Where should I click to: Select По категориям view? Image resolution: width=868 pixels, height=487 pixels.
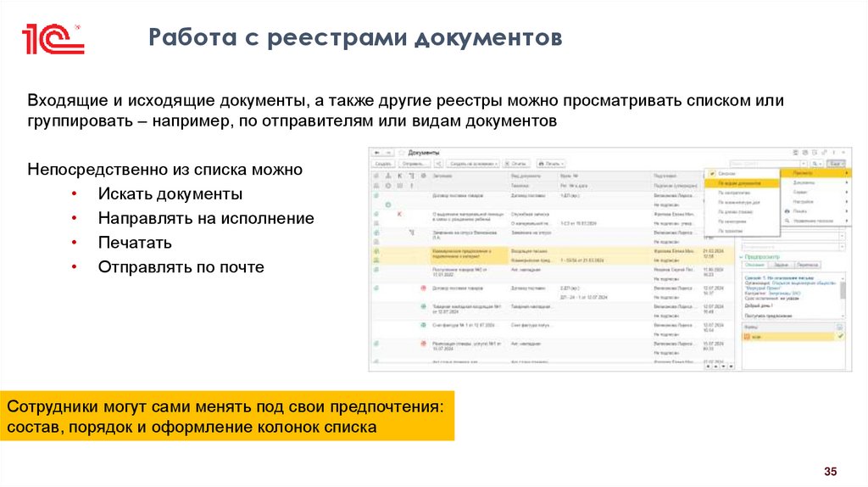pyautogui.click(x=742, y=221)
